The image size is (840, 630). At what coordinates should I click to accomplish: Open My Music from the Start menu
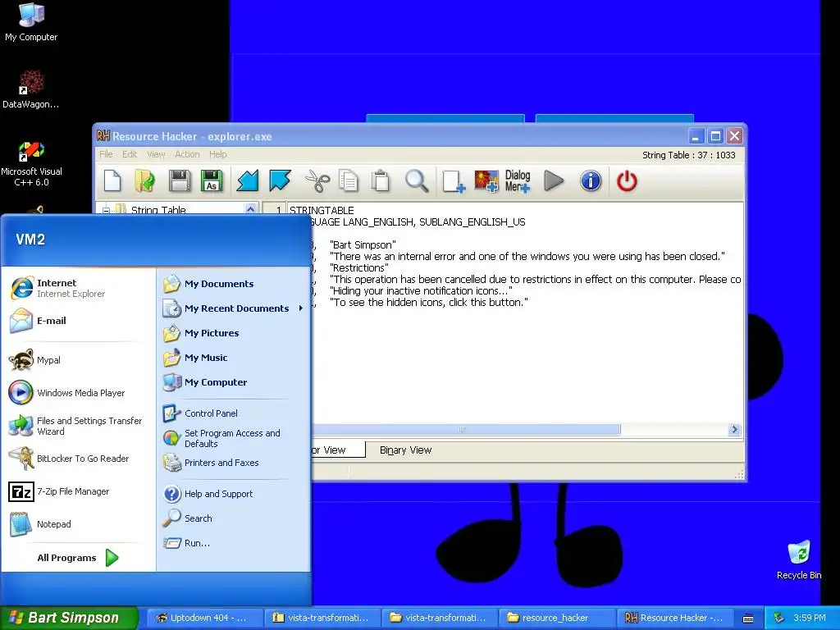(234, 358)
